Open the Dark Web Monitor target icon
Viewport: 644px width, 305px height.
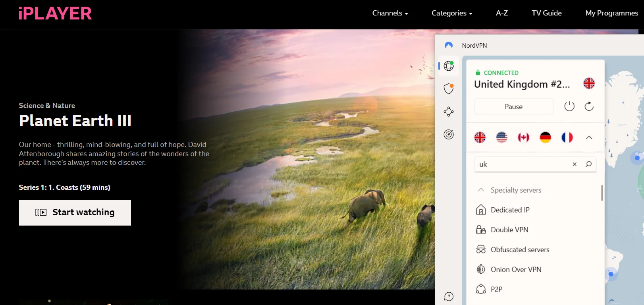[449, 135]
